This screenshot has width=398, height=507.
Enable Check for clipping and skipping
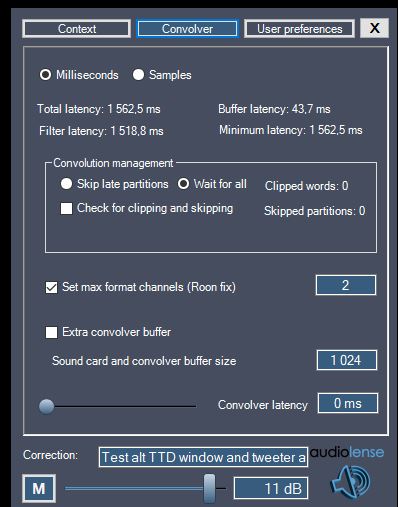(66, 209)
